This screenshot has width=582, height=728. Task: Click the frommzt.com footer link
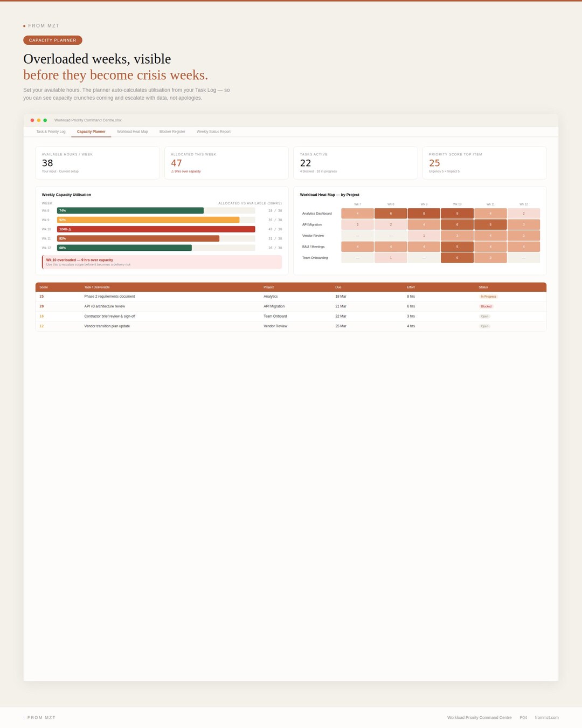(547, 718)
